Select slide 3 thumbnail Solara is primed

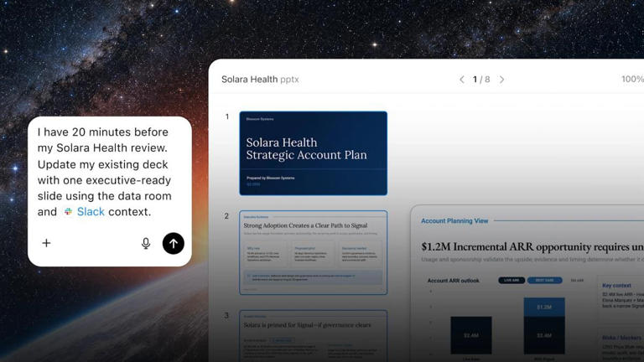(314, 336)
